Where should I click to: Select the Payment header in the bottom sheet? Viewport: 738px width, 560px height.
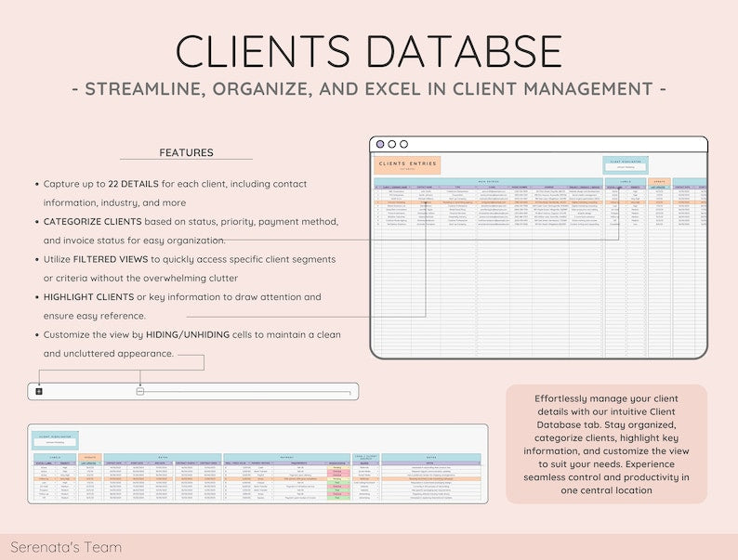point(286,457)
